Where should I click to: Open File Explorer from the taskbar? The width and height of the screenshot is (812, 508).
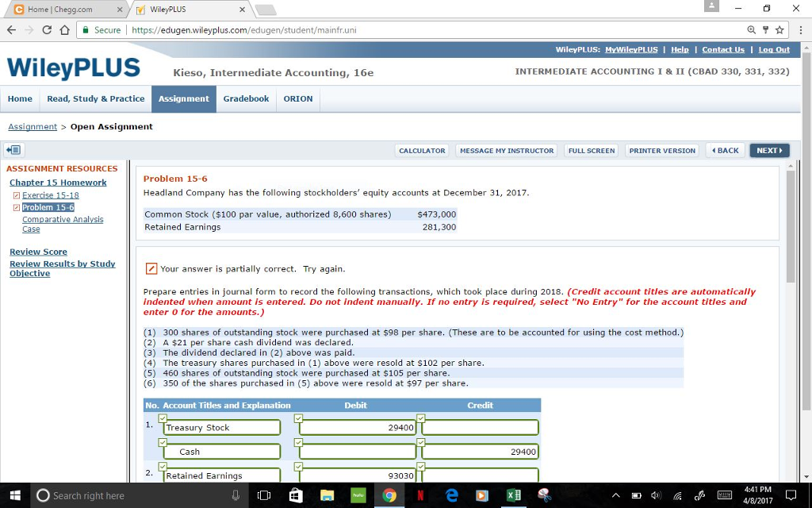[327, 495]
